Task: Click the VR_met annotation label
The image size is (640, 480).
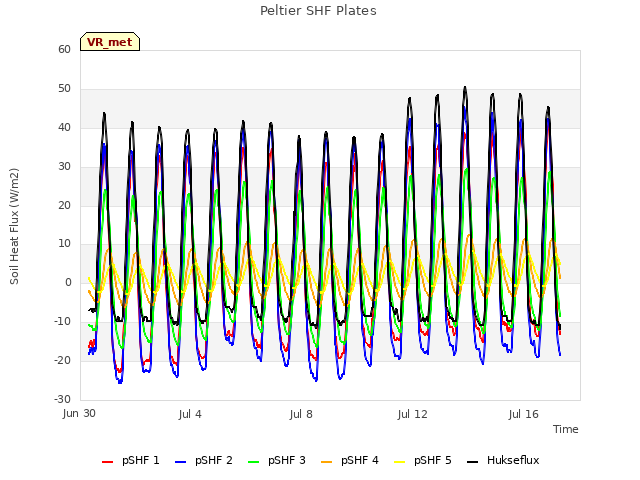Action: (110, 42)
